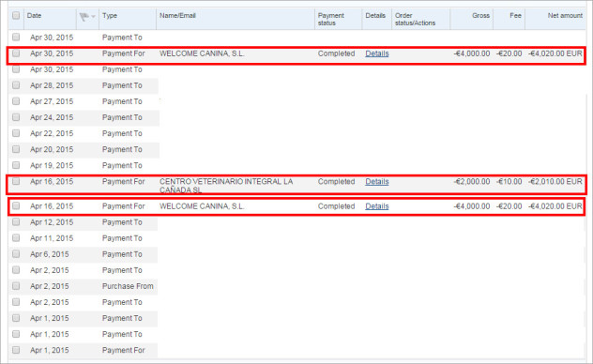The width and height of the screenshot is (593, 364).
Task: Click WELCOME CANINA, S.L. in Apr 16 row
Action: (x=202, y=206)
